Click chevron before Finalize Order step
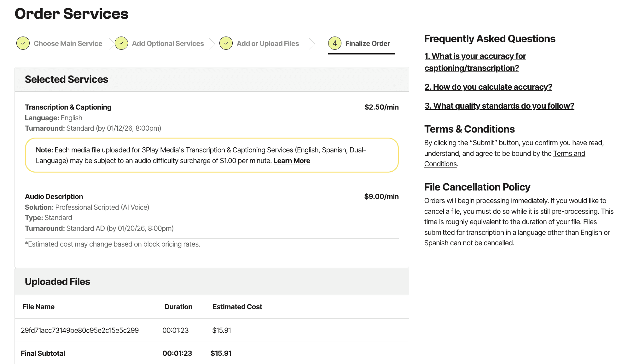The height and width of the screenshot is (364, 628). (x=312, y=43)
